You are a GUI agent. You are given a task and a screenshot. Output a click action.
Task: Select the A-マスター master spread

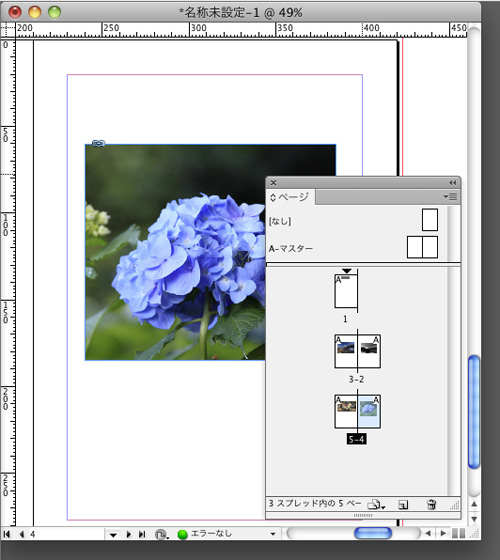353,248
